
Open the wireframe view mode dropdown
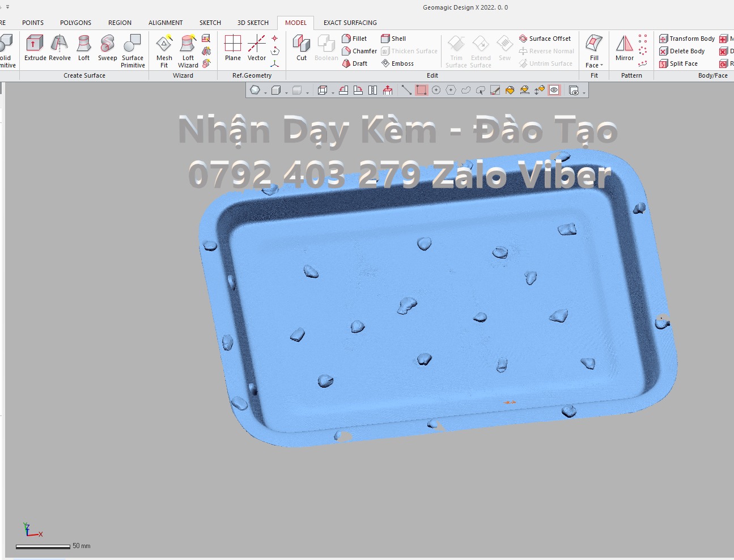pos(333,92)
